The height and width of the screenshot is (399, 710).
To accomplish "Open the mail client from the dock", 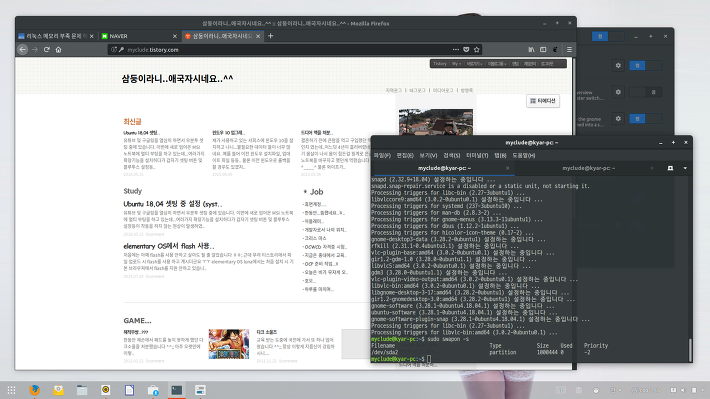I will 58,390.
